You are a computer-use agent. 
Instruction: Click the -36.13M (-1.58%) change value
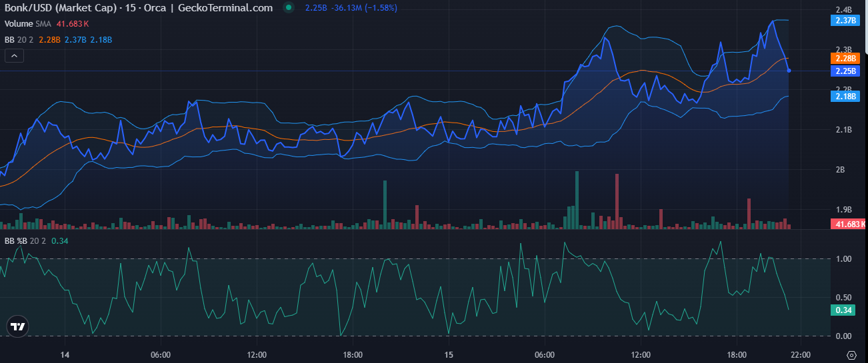point(364,8)
